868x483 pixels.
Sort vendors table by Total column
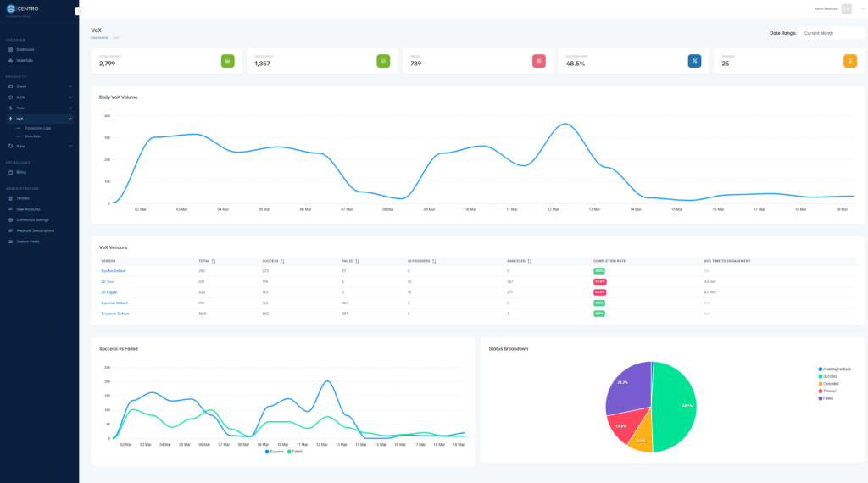(213, 261)
